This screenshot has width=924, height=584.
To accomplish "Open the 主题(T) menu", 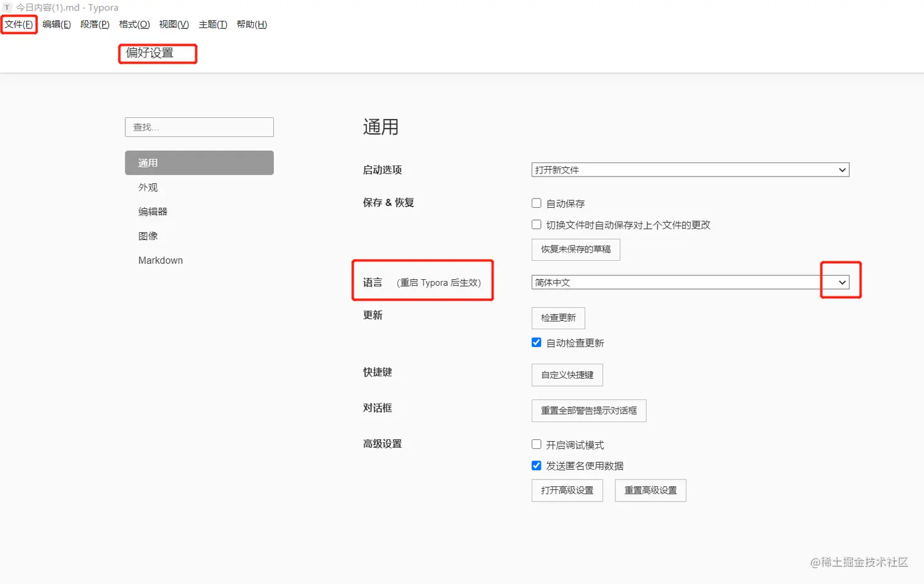I will pyautogui.click(x=213, y=24).
